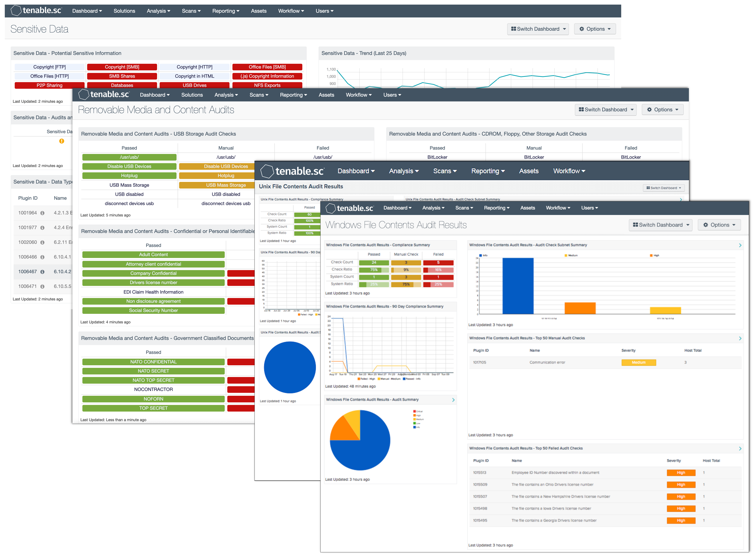Click info icon beside Plugin ID 1001977
Viewport: 756px width, 558px height.
pyautogui.click(x=42, y=228)
